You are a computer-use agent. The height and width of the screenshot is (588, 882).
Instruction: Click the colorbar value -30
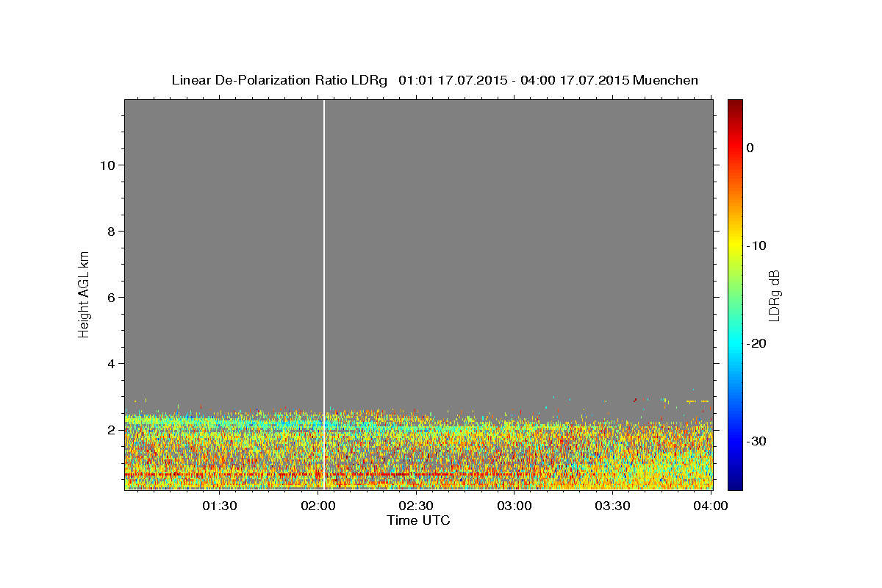pos(756,441)
